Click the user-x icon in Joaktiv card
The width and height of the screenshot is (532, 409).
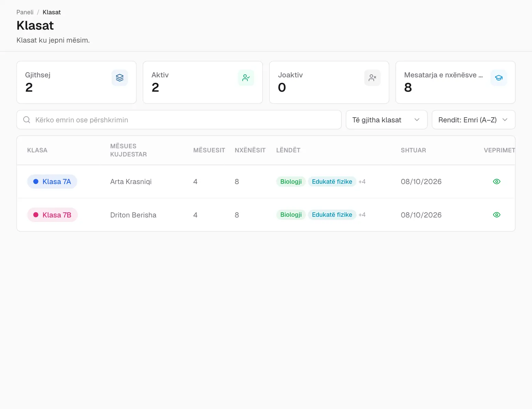372,78
